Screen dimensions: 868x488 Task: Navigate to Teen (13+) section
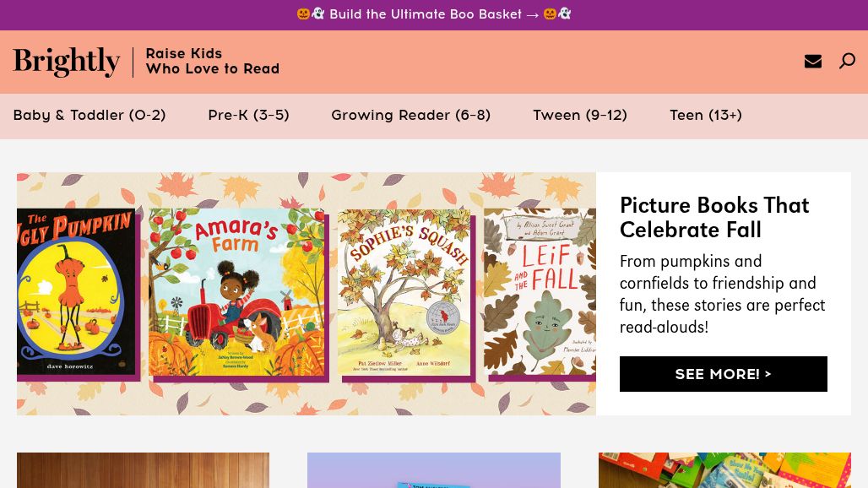(705, 116)
